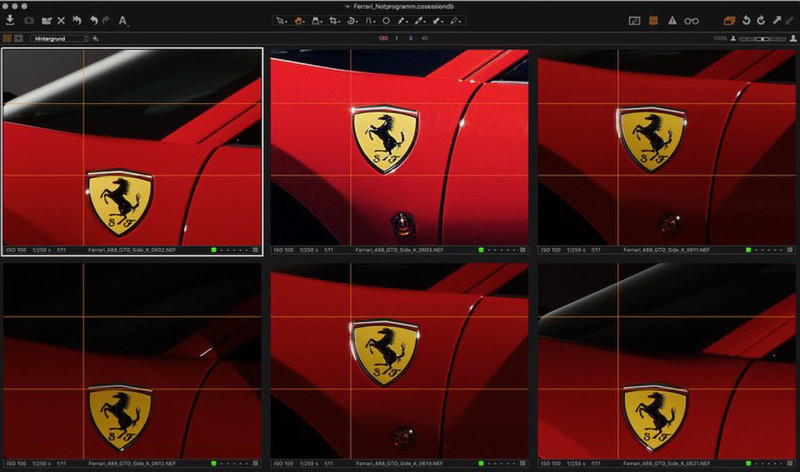The width and height of the screenshot is (800, 472).
Task: Click the greyed Redo arrow
Action: 106,20
